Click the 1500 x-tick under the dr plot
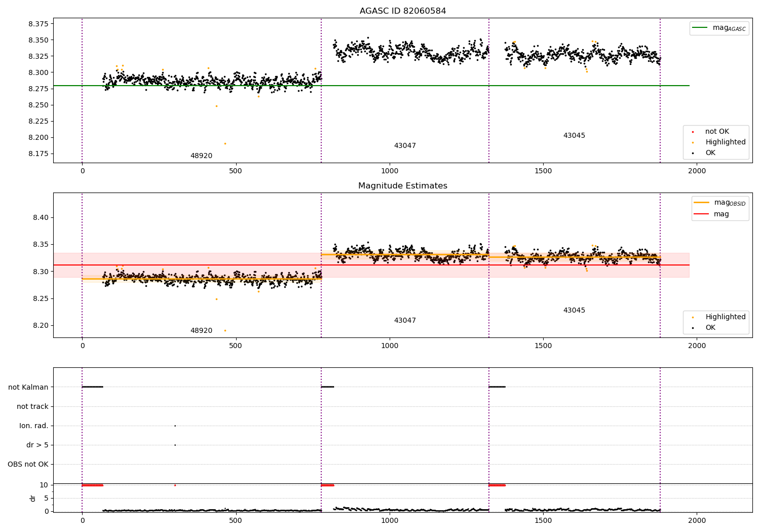The image size is (760, 532). 543,520
